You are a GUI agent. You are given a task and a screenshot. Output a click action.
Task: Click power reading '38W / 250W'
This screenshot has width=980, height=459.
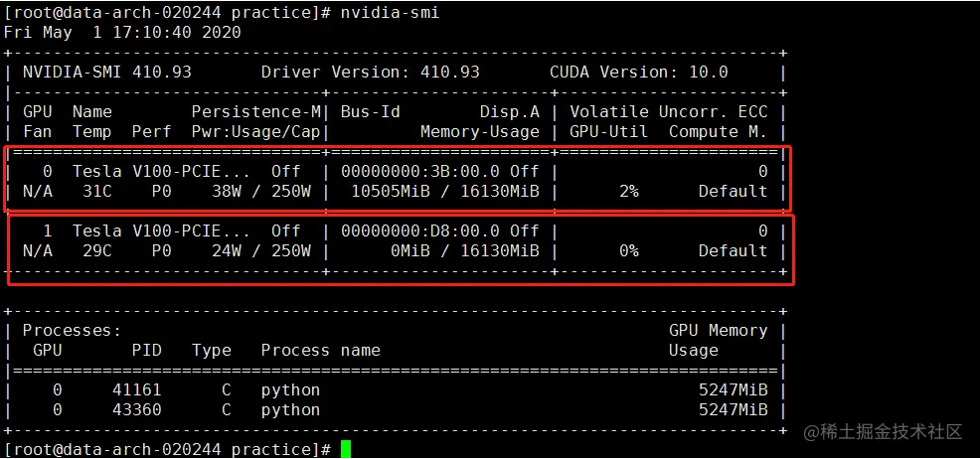(x=260, y=191)
